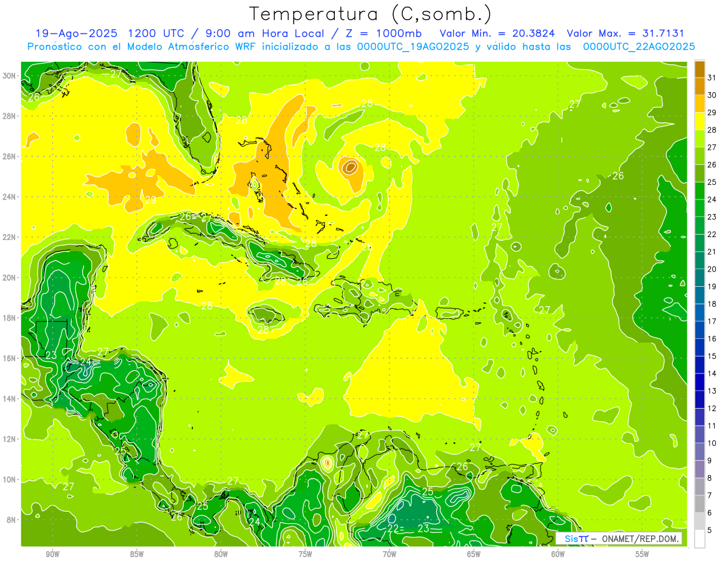The width and height of the screenshot is (728, 562).
Task: Click color scale label "30"
Action: coord(712,95)
